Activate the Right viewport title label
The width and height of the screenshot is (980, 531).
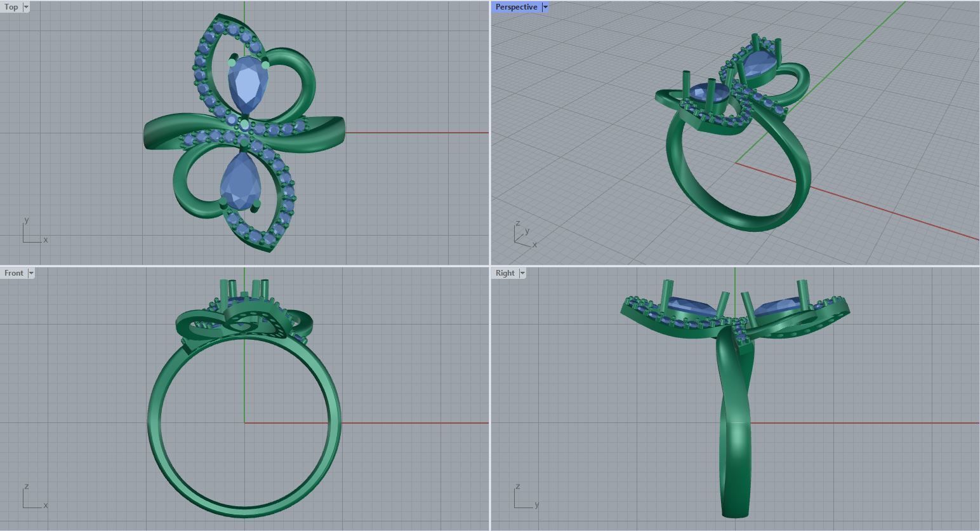point(505,273)
